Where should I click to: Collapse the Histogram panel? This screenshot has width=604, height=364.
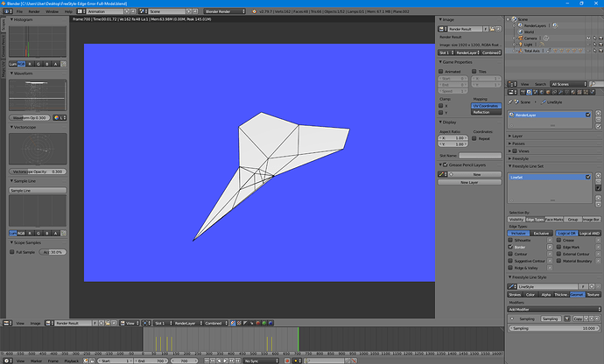[x=21, y=19]
